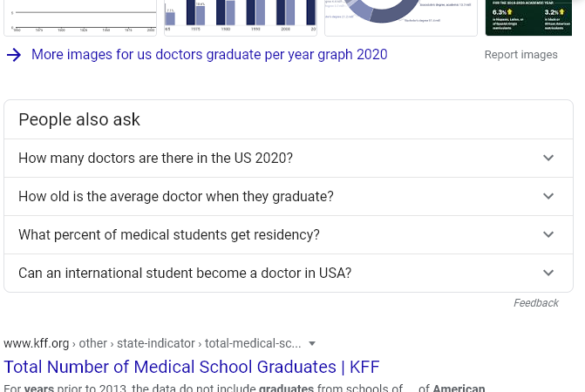Open Total Number of Medical School Graduates KFF result
Screen dimensions: 585x392
[192, 367]
